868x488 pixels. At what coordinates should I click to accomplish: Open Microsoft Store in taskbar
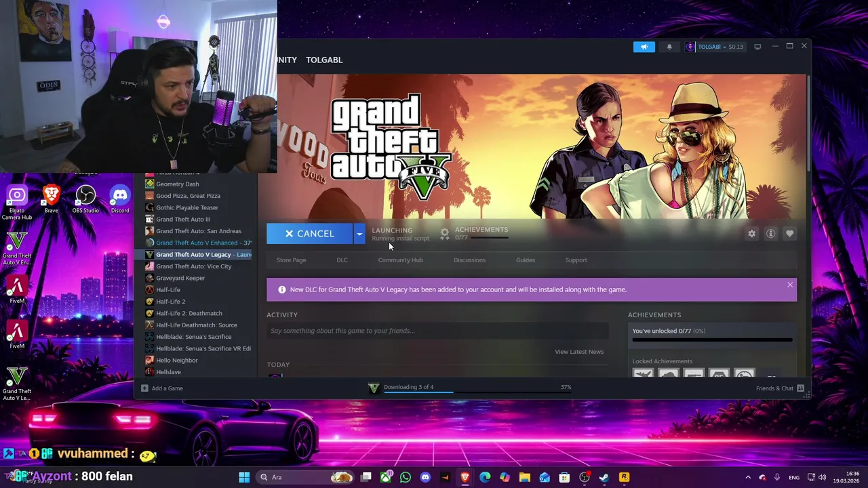(x=564, y=477)
